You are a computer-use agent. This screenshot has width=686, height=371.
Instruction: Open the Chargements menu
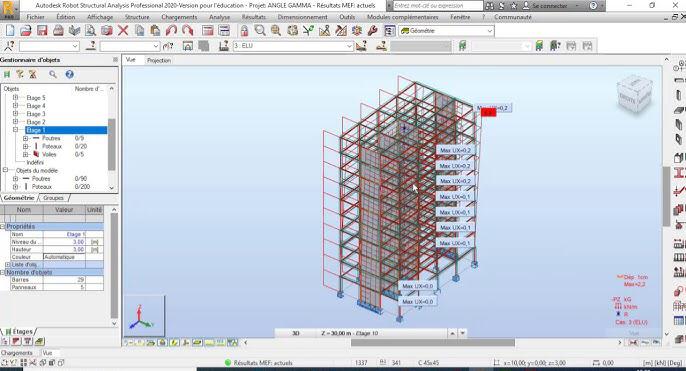coord(179,17)
